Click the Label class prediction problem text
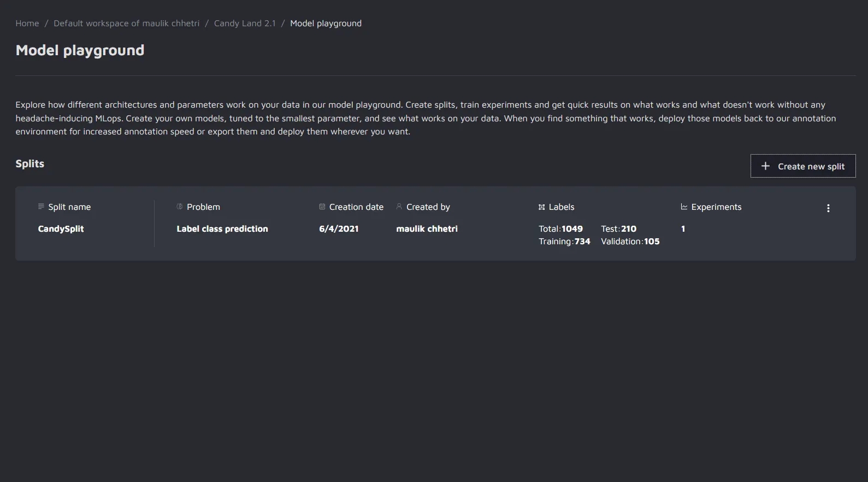868x482 pixels. coord(222,229)
